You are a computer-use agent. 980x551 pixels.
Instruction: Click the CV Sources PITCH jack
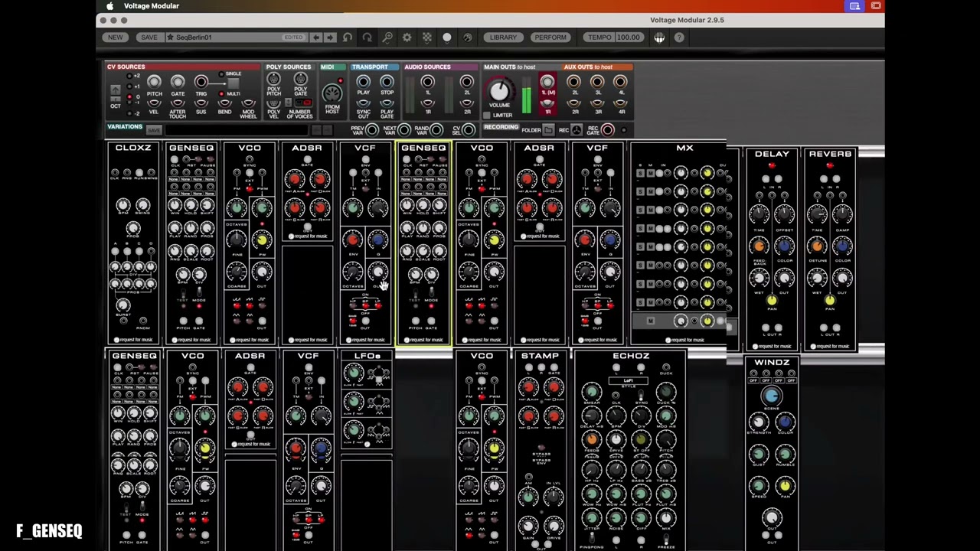tap(154, 83)
